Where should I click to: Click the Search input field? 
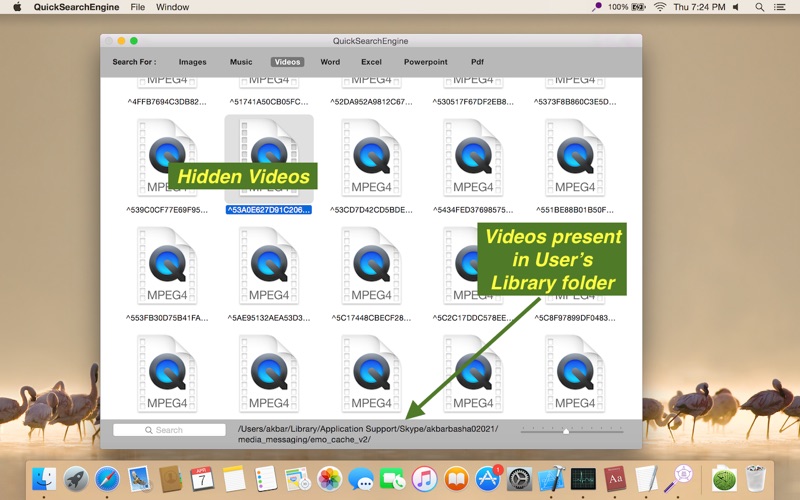pyautogui.click(x=169, y=430)
